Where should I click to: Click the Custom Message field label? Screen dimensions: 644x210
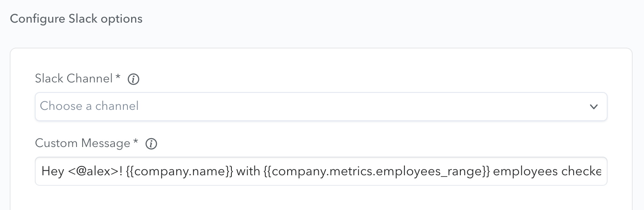pos(83,143)
